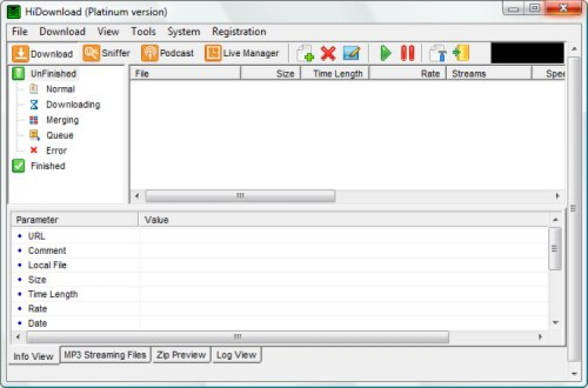The image size is (588, 388).
Task: Click info panel scroll up arrow
Action: click(555, 219)
